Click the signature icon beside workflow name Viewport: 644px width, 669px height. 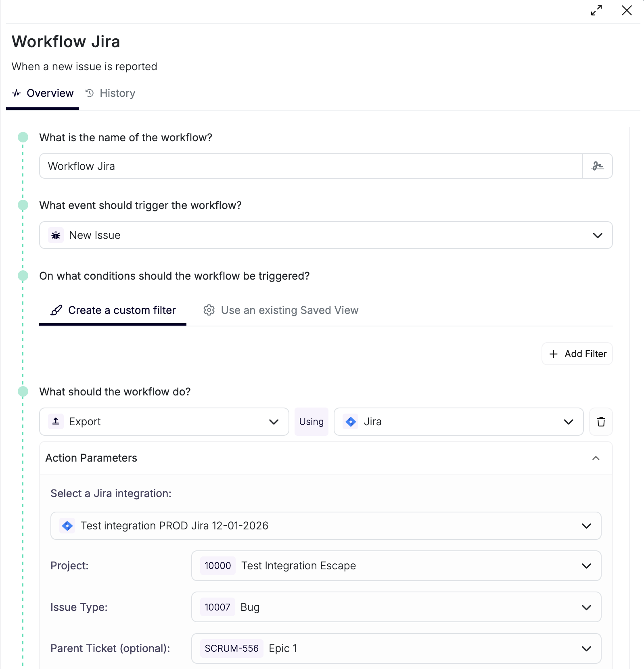(598, 166)
